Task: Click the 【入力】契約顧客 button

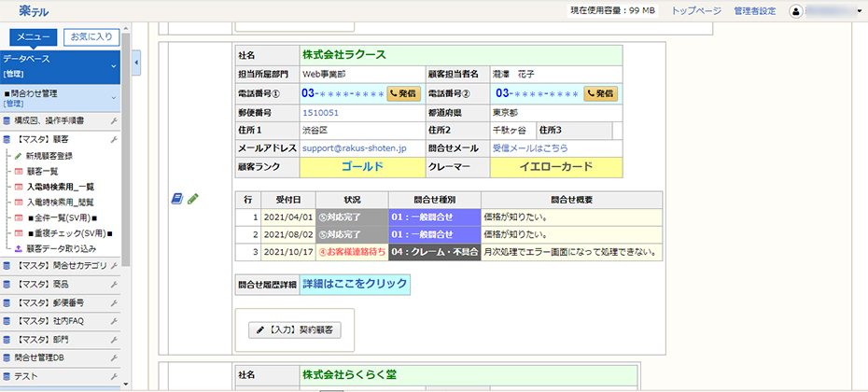Action: (x=294, y=329)
